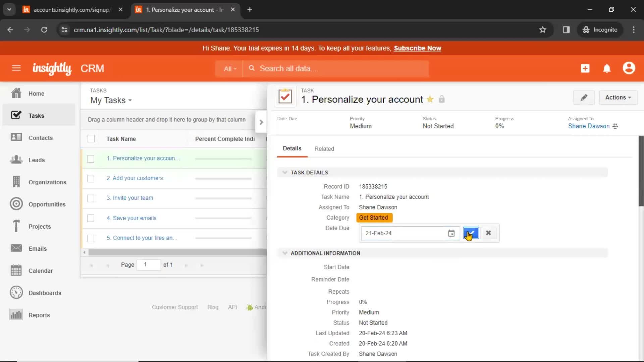Viewport: 644px width, 362px height.
Task: Check the box for Connect to your files
Action: [91, 238]
